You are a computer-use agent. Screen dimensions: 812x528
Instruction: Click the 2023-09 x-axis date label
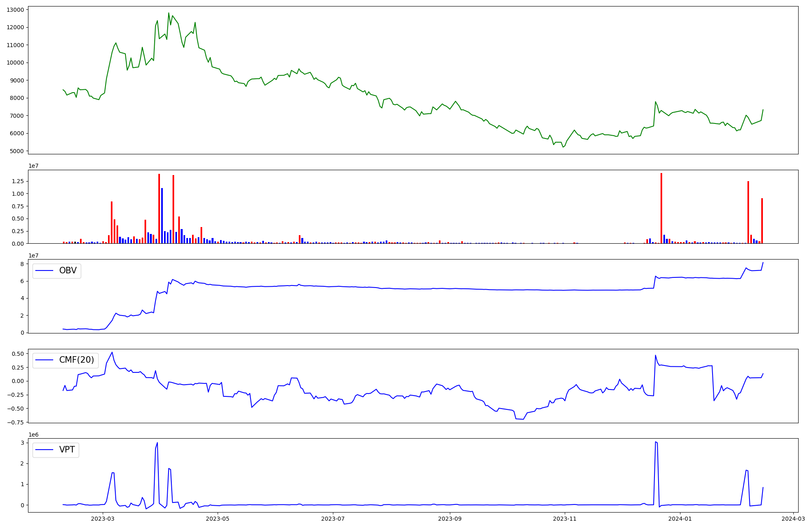tap(450, 519)
